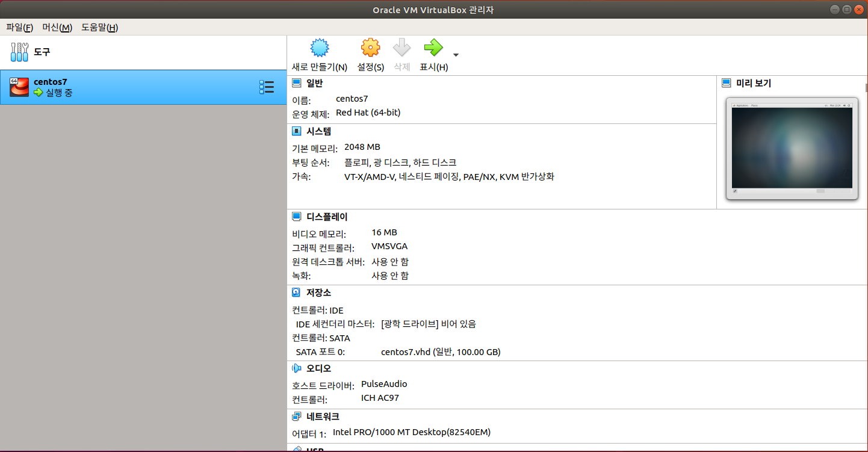
Task: Click the boot order value text
Action: [x=400, y=163]
